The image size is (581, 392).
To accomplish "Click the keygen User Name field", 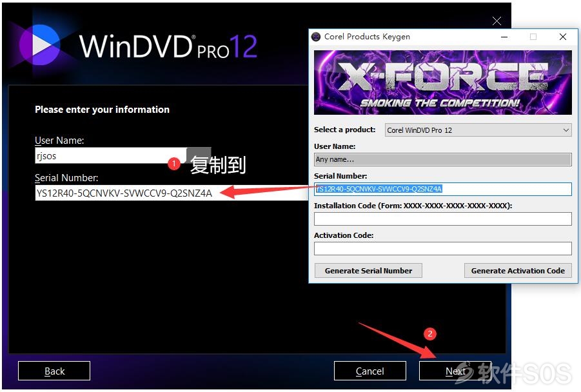I will 443,159.
